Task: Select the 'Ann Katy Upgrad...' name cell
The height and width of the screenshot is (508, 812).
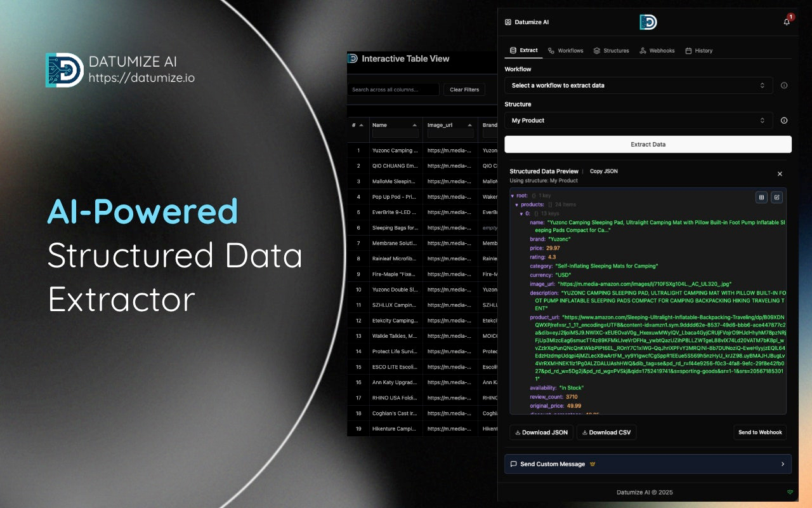Action: click(395, 382)
